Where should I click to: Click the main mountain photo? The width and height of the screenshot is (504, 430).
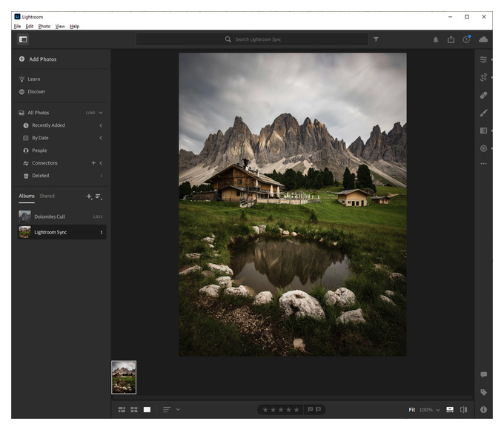[x=293, y=205]
